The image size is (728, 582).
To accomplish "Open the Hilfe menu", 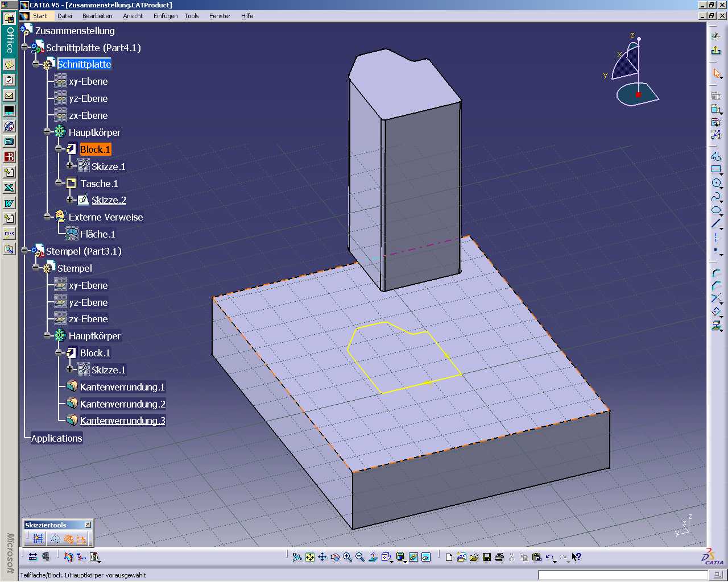I will pos(247,16).
